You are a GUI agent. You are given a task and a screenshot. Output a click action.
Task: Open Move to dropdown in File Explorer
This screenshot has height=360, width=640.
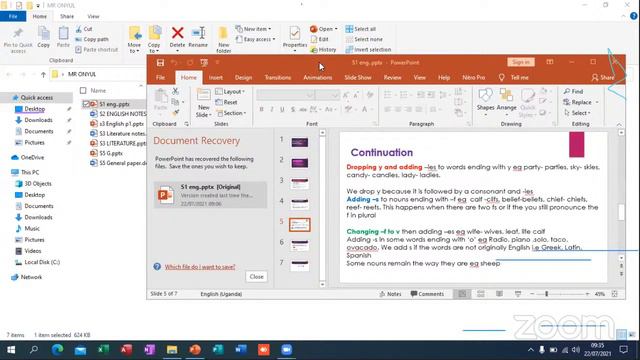pos(134,40)
